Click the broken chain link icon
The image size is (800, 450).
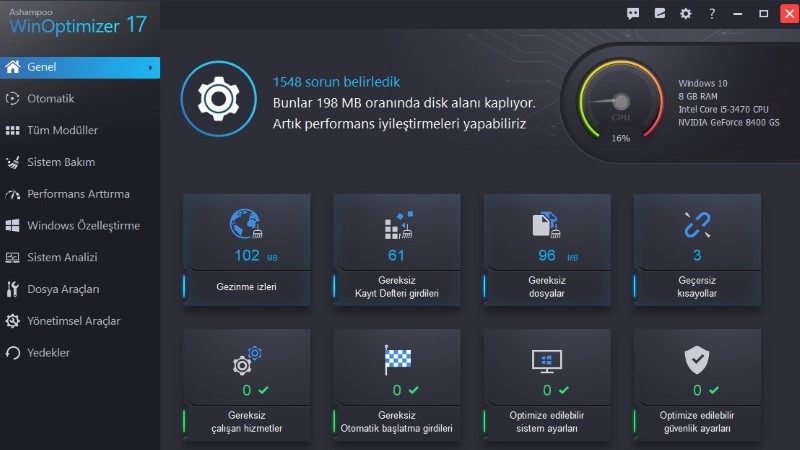pos(697,224)
